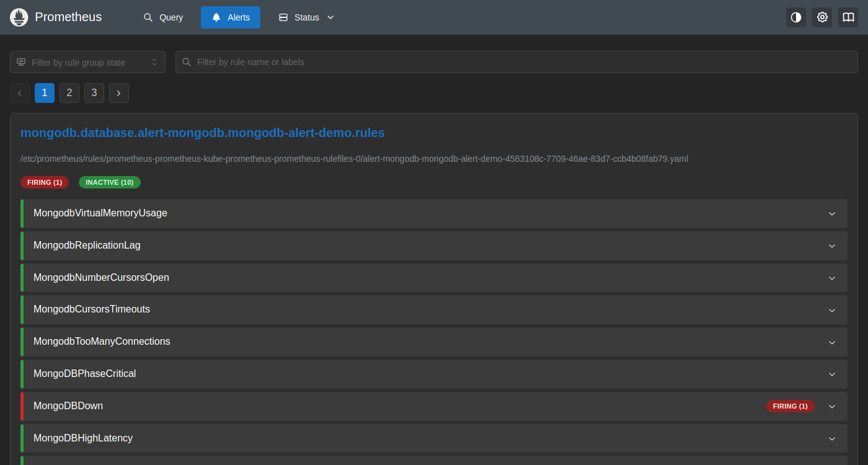Click the search icon in rule filter
Image resolution: width=868 pixels, height=465 pixels.
pos(186,62)
